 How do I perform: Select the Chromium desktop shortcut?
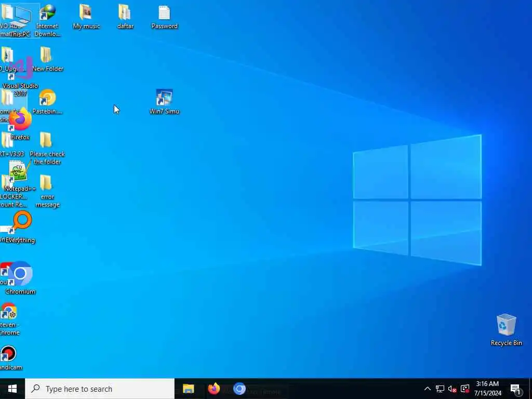pos(20,278)
